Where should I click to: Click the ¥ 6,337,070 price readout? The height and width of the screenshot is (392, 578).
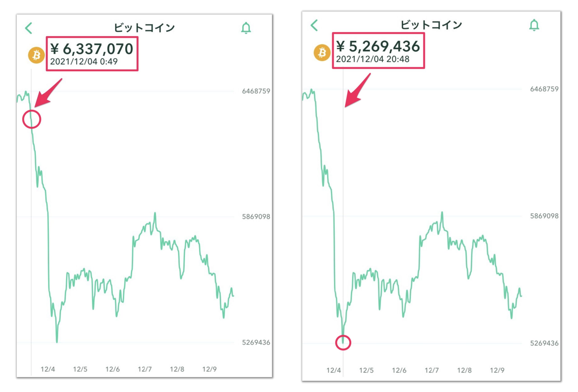click(x=92, y=48)
